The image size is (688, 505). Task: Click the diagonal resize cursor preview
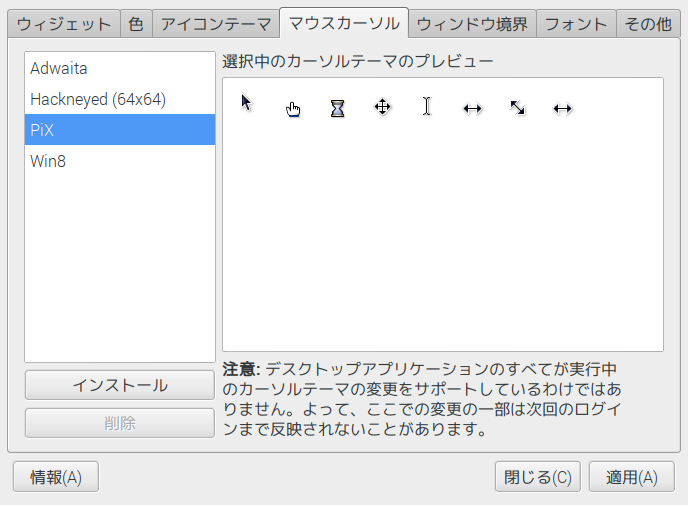pyautogui.click(x=518, y=108)
